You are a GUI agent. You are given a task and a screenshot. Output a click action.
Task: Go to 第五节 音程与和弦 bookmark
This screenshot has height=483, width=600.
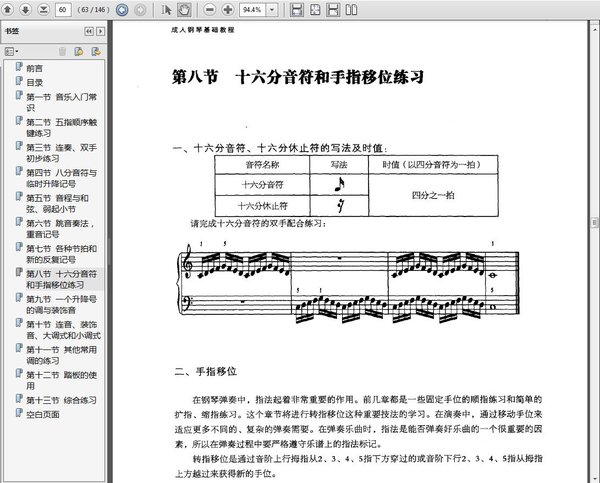point(57,203)
